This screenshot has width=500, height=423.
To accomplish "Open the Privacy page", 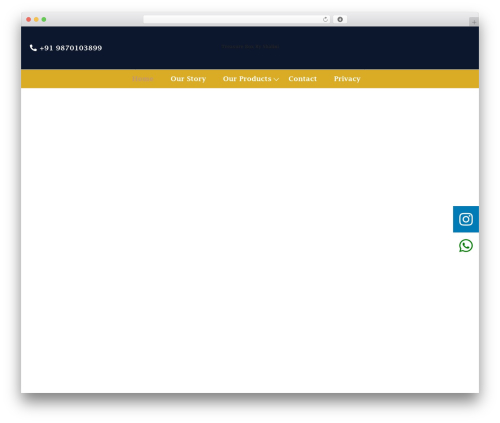I will pos(347,79).
